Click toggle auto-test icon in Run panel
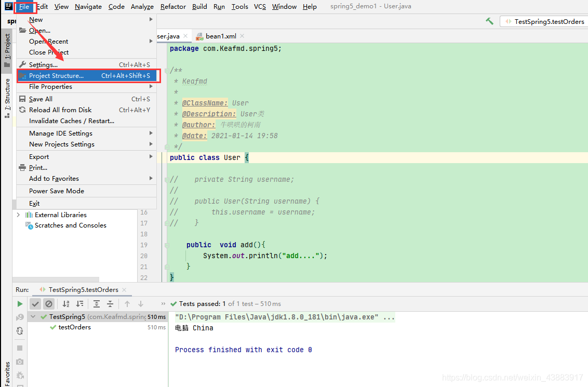This screenshot has height=387, width=588. tap(20, 331)
